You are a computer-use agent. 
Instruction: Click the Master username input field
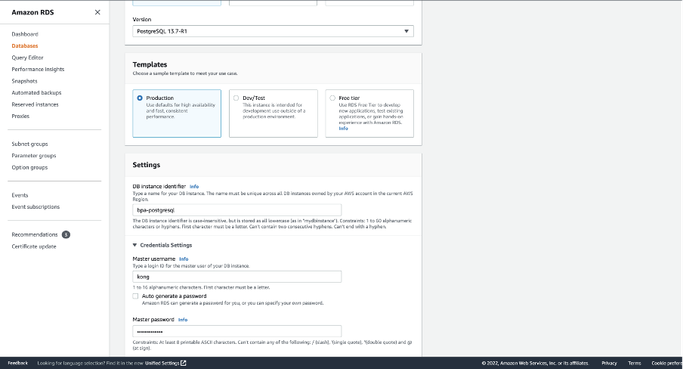tap(237, 277)
